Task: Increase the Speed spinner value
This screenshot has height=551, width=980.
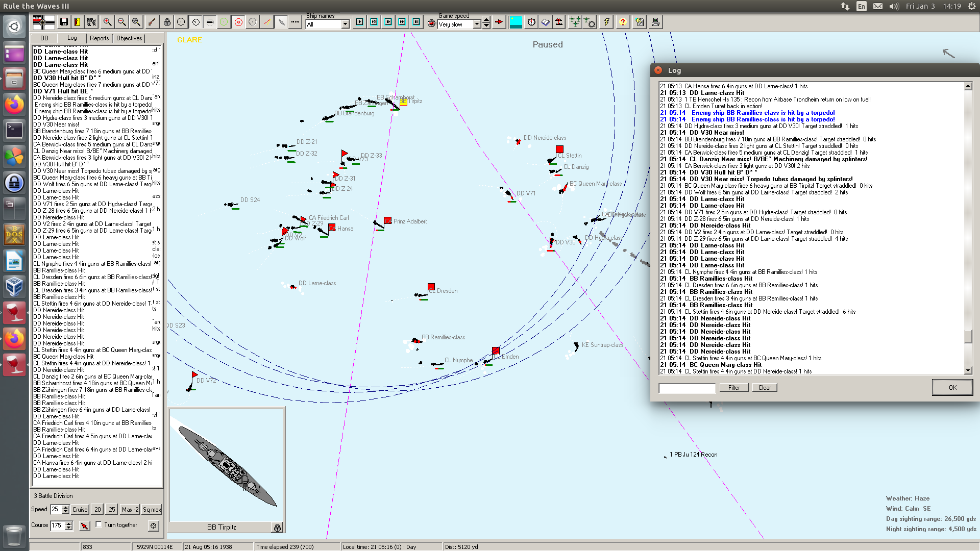Action: [65, 507]
